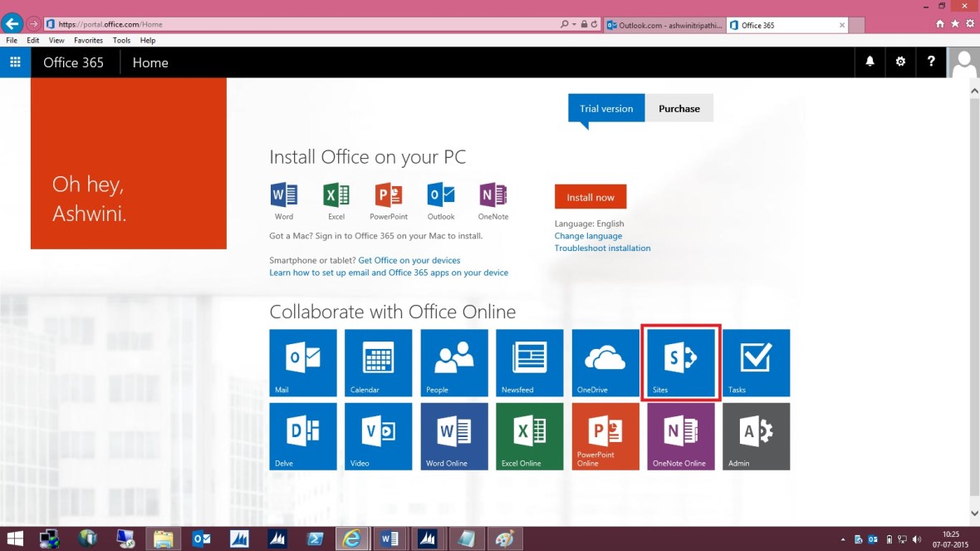Switch to the Purchase tab
The height and width of the screenshot is (551, 980).
679,108
